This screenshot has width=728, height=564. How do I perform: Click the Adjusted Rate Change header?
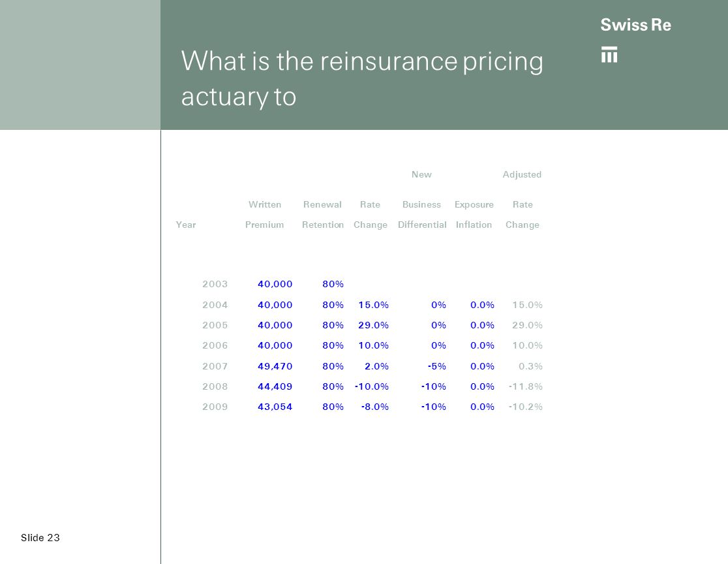pos(523,200)
